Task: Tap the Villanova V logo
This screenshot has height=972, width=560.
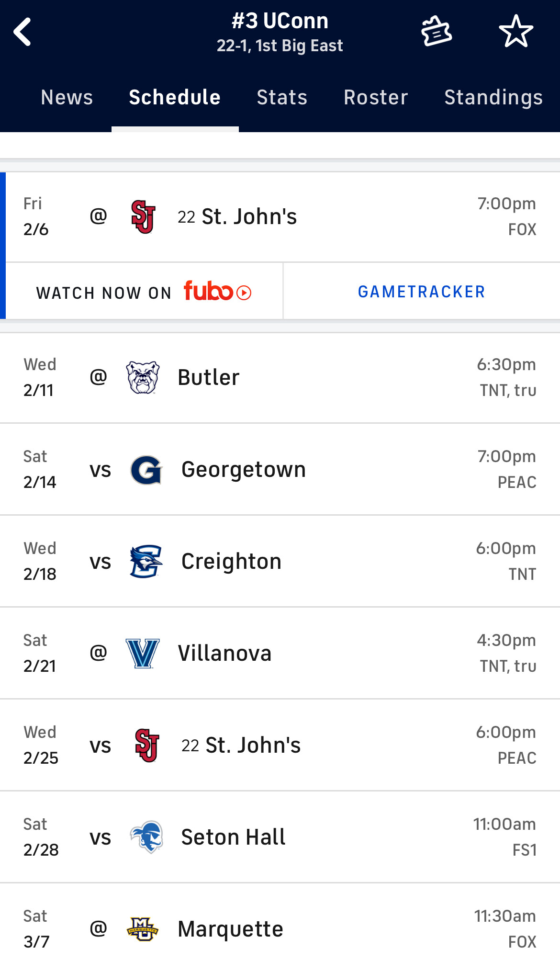Action: coord(143,653)
